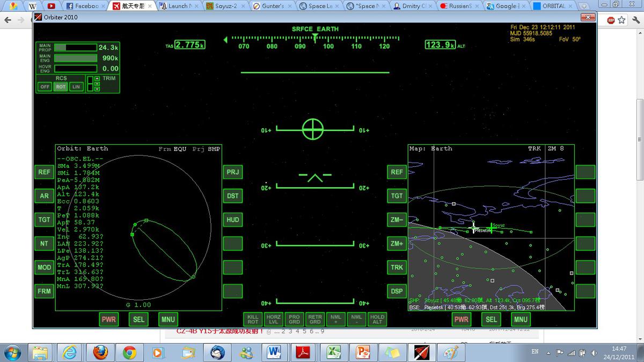Click the trim center button
The height and width of the screenshot is (362, 644).
pos(97,84)
